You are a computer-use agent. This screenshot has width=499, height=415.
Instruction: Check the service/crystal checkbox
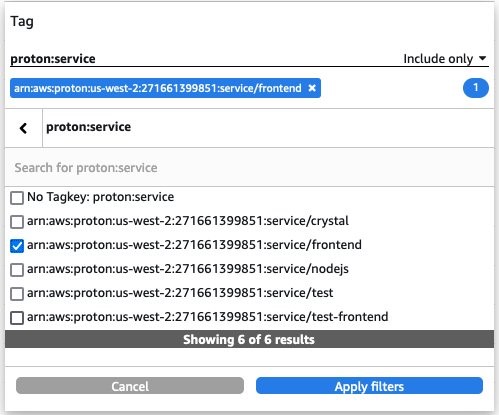(x=17, y=222)
